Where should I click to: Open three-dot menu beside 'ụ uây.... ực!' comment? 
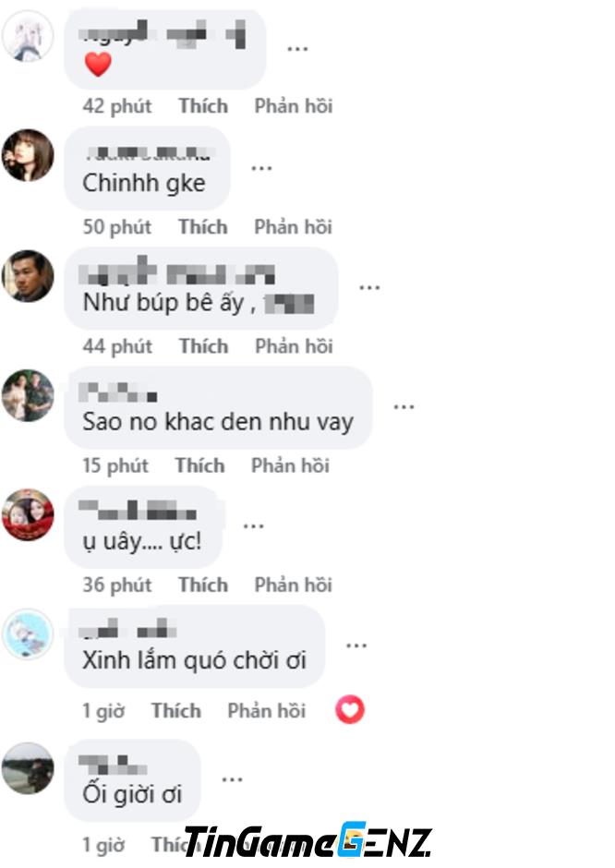tap(254, 526)
